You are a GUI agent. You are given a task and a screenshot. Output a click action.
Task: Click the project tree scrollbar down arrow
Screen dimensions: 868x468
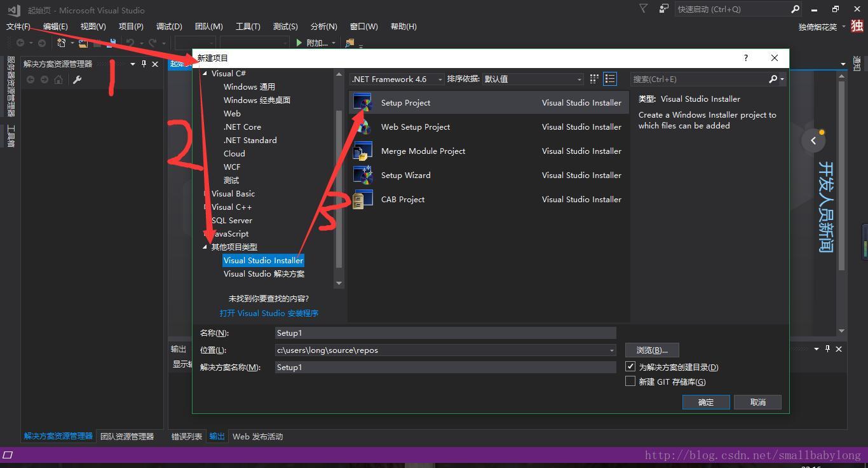coord(339,283)
